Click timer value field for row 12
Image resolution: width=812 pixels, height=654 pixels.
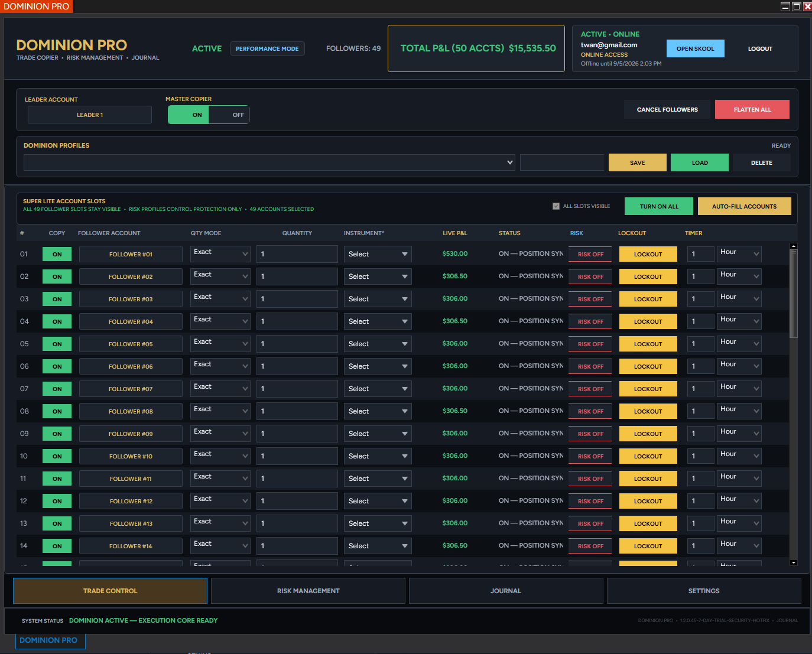coord(701,501)
